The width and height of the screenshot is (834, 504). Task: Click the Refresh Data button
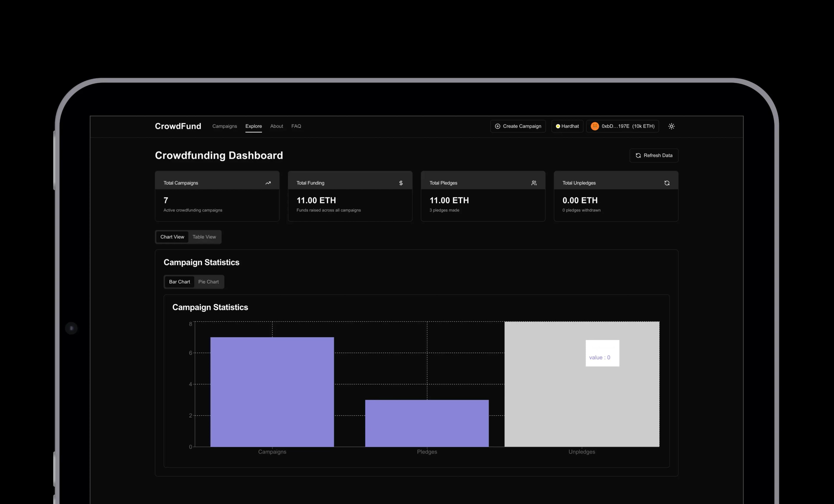click(x=654, y=156)
